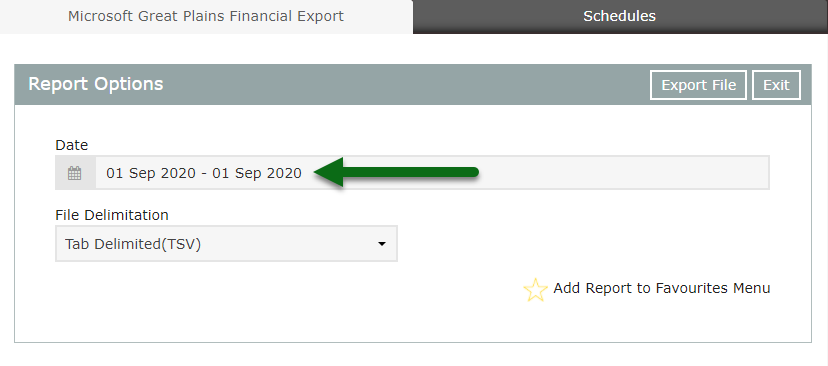828x366 pixels.
Task: Switch to the Schedules tab
Action: coord(620,16)
